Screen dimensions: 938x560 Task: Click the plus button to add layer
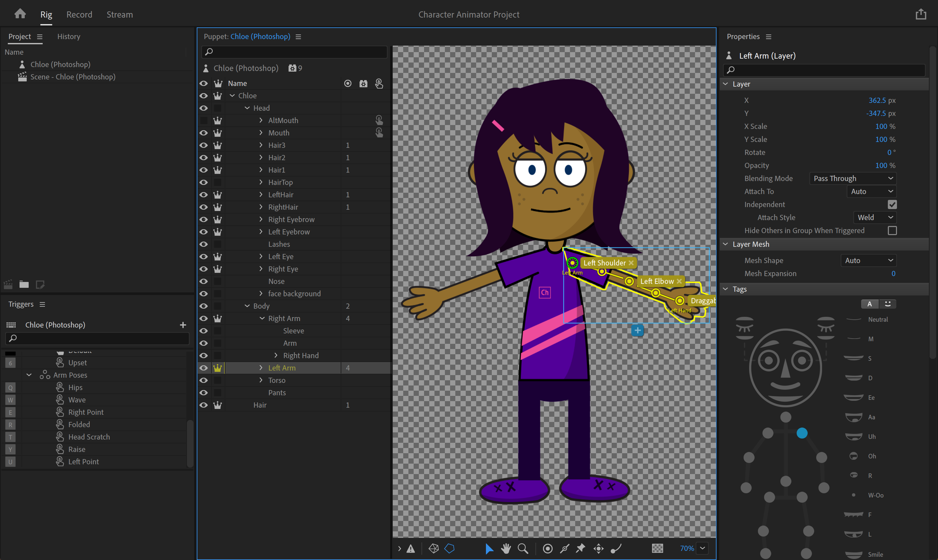point(638,330)
